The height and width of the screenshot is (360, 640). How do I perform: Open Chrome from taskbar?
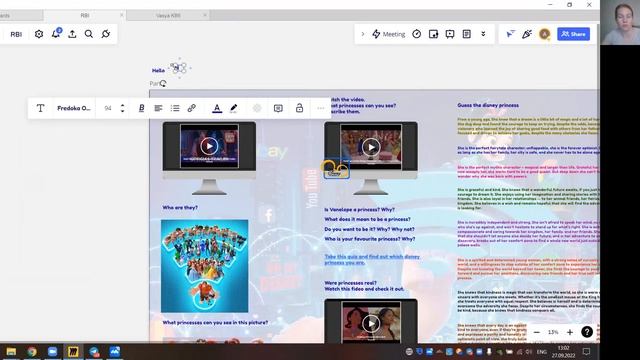click(31, 351)
